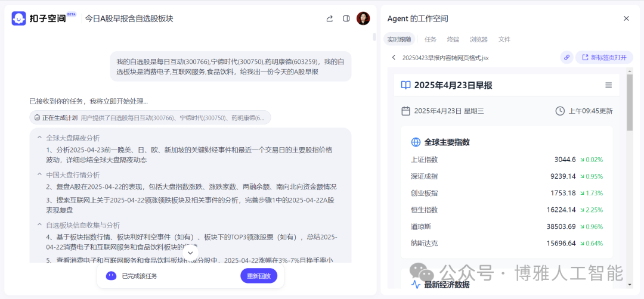Click the check icon in 正在生成计划 pill
Screen dimensions: 644x299
37,118
